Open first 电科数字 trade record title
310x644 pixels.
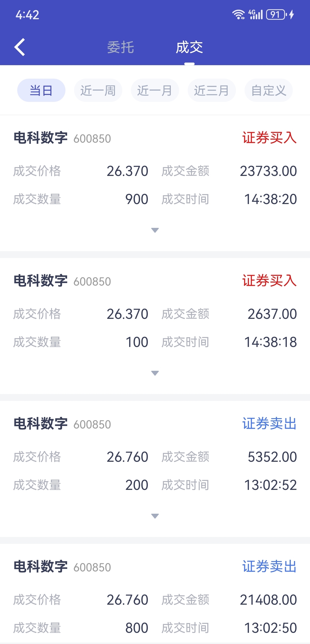[40, 138]
